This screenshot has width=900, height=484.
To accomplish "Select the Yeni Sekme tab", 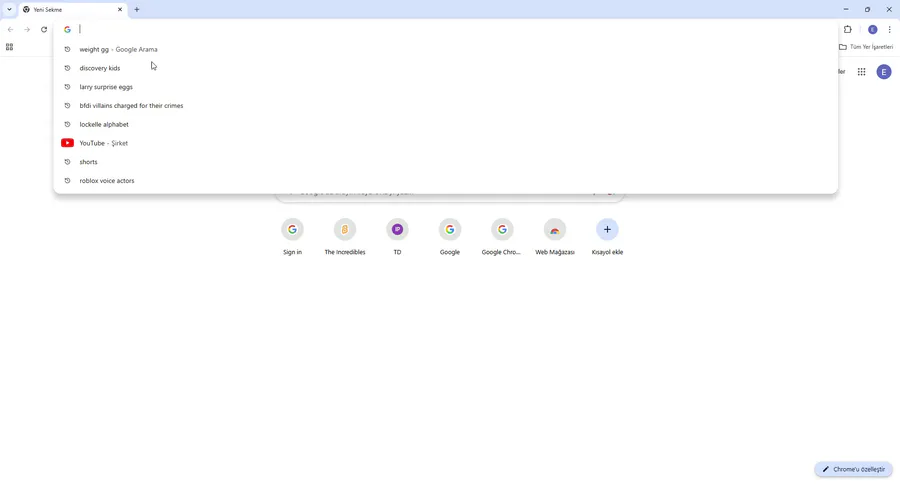I will coord(72,10).
